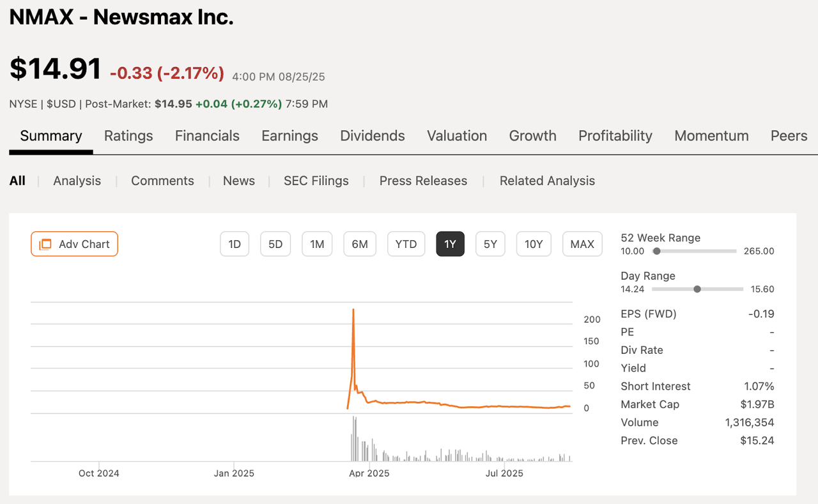Open the Ratings tab
The image size is (818, 504).
tap(128, 136)
